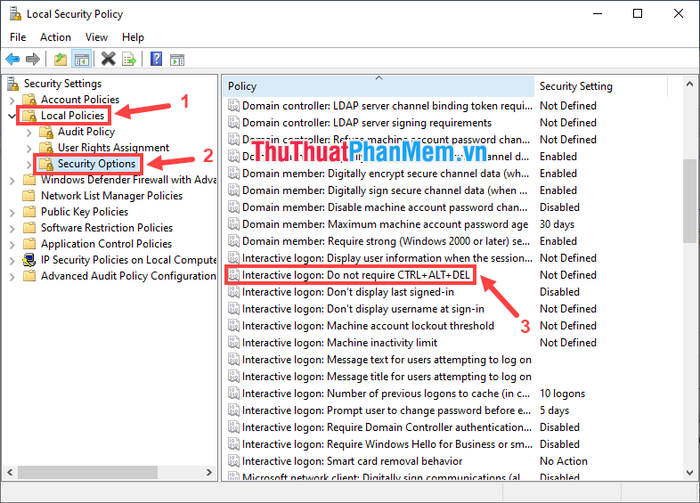
Task: Click the Back arrow toolbar icon
Action: (13, 59)
